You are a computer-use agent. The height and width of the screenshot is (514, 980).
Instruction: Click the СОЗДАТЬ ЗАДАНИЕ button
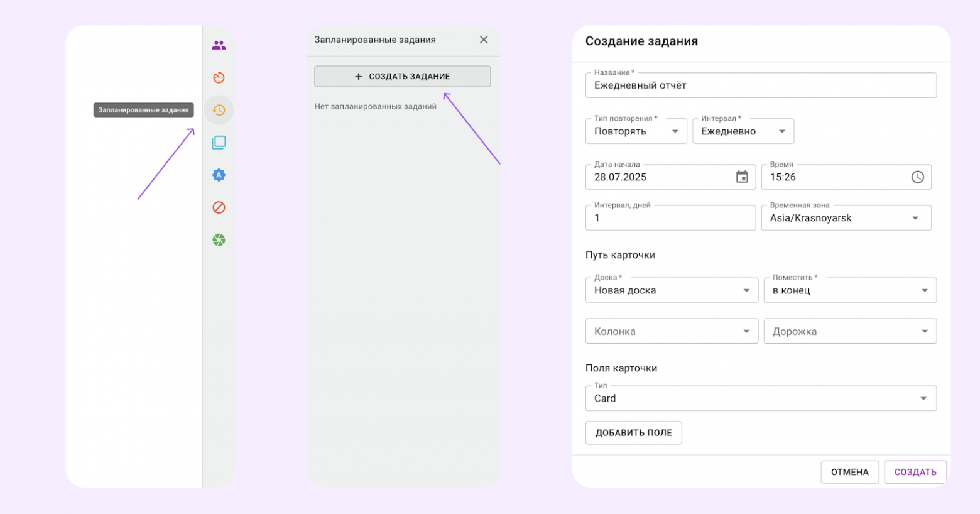coord(402,76)
